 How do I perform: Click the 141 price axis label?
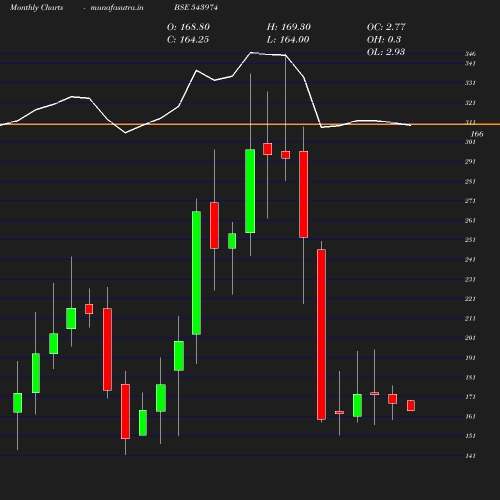[470, 456]
